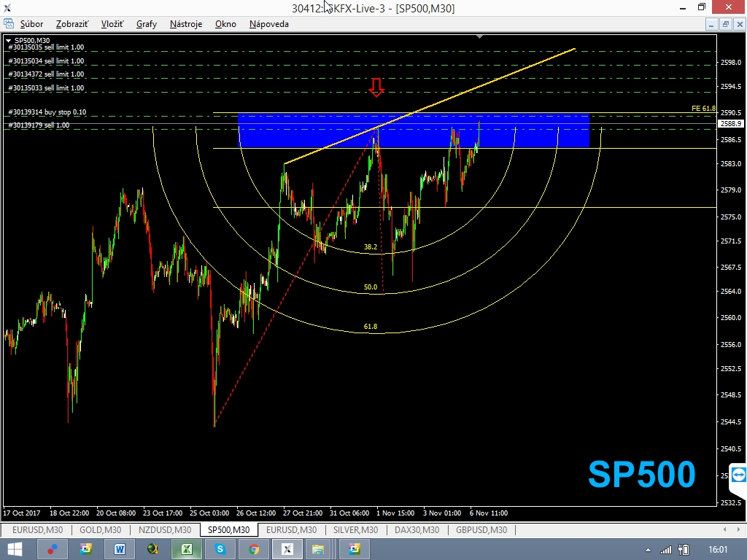Click the 61.8 Fibonacci arc label
This screenshot has width=747, height=560.
click(x=370, y=327)
